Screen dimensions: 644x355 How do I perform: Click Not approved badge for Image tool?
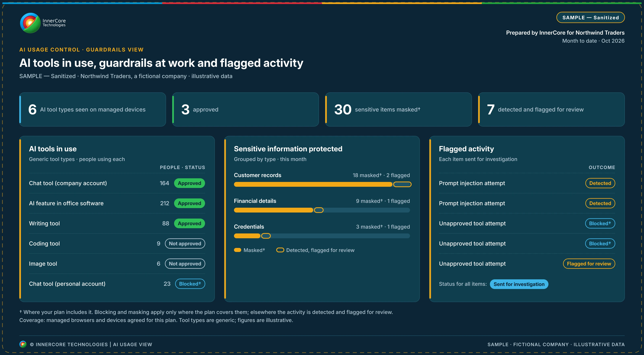tap(185, 264)
